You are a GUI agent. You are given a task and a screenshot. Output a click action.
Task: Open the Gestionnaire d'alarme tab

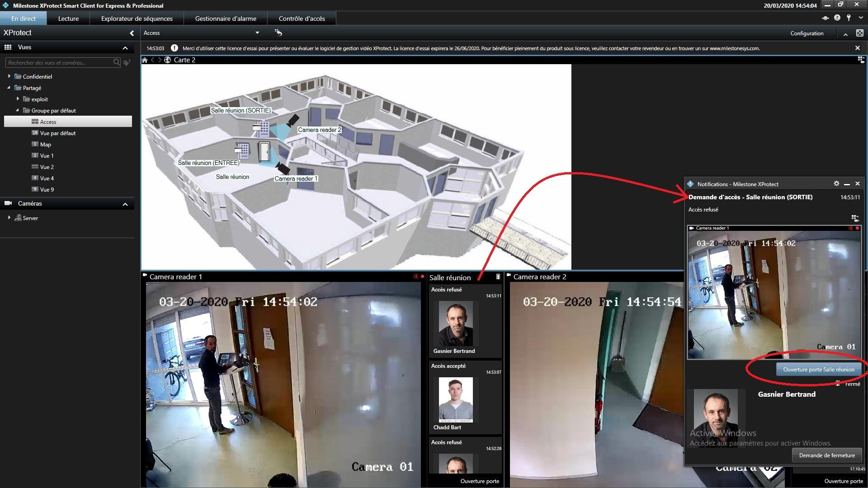point(226,19)
